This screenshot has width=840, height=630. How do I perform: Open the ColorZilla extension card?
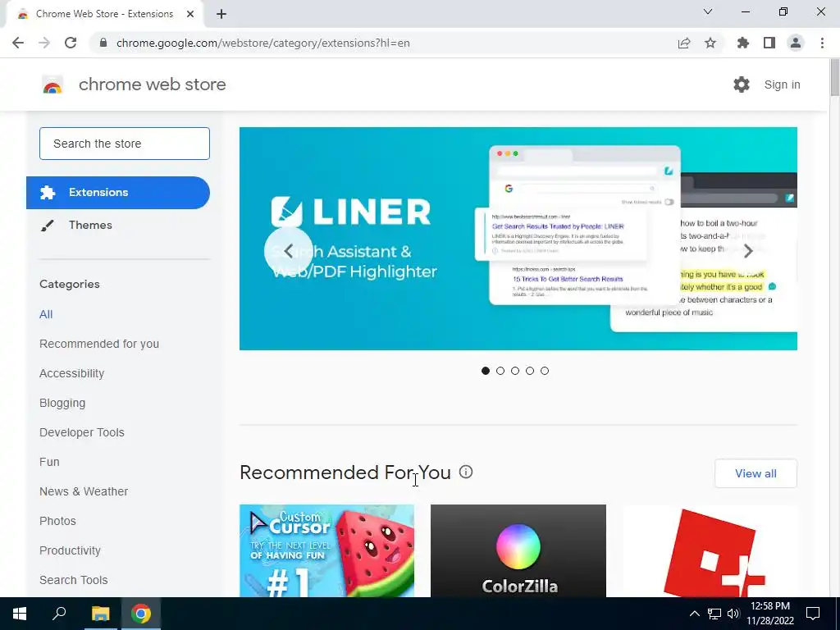pos(518,550)
